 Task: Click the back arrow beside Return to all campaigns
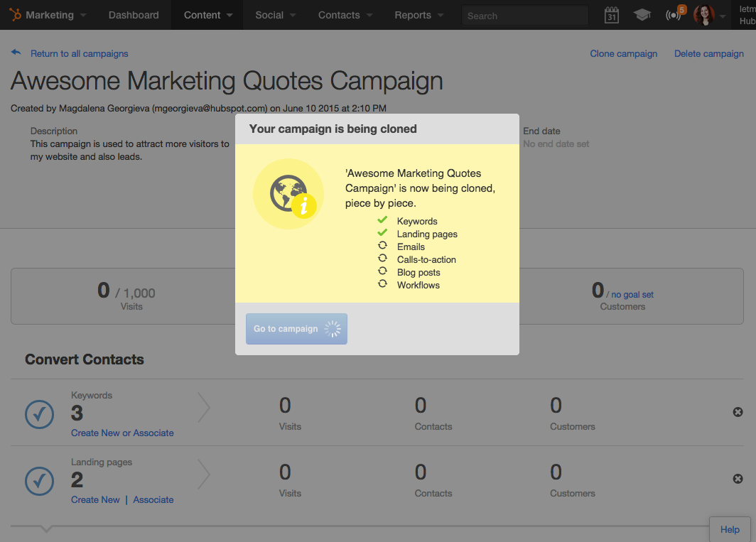click(x=16, y=53)
